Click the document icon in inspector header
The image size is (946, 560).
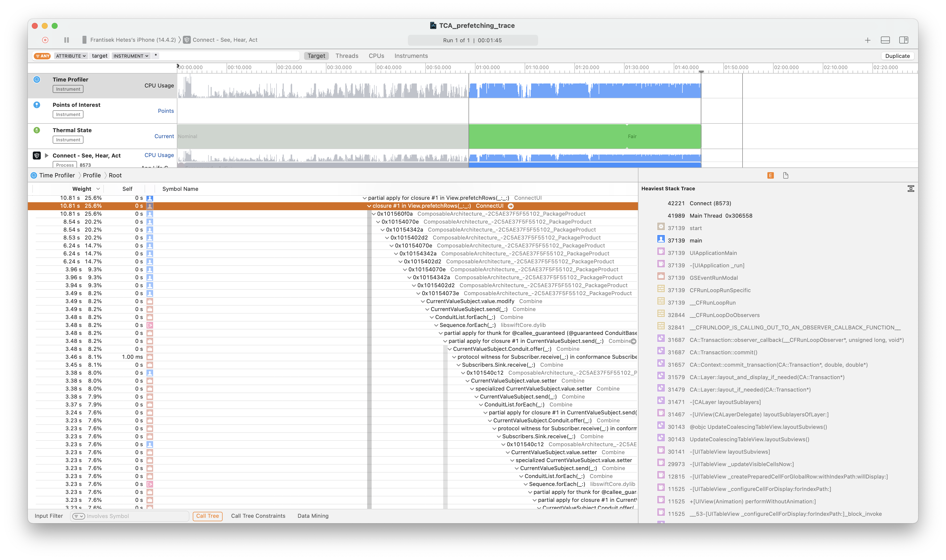click(x=786, y=175)
